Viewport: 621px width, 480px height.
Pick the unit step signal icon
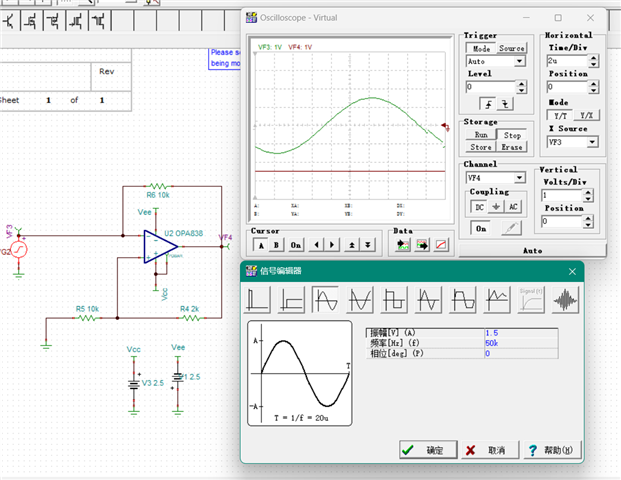point(291,299)
